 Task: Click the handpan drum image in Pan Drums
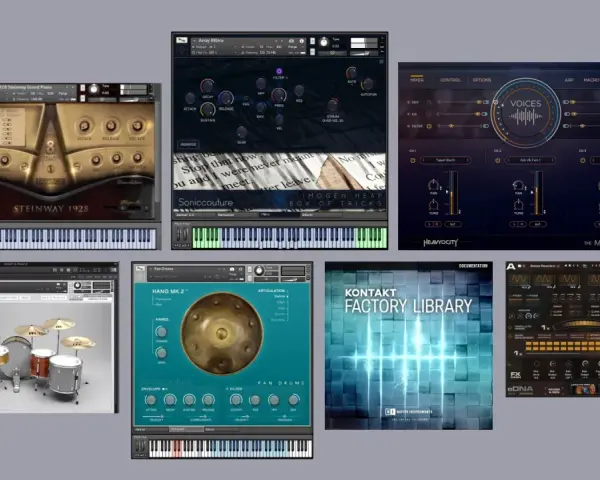pyautogui.click(x=222, y=333)
